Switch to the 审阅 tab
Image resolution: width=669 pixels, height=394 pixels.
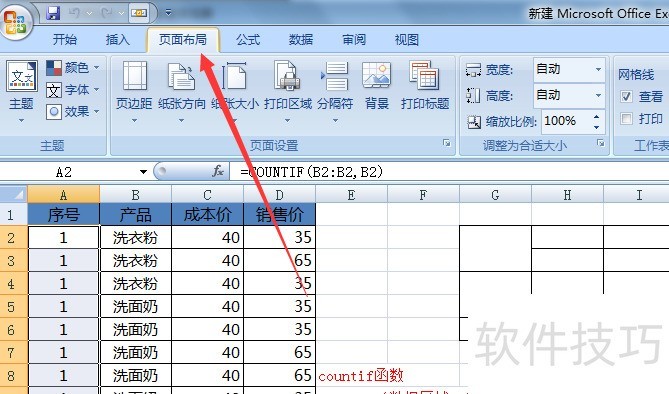(x=354, y=40)
